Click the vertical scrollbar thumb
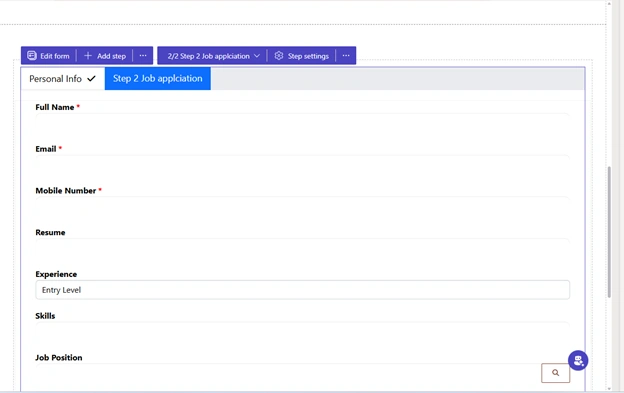624x393 pixels. click(x=609, y=232)
